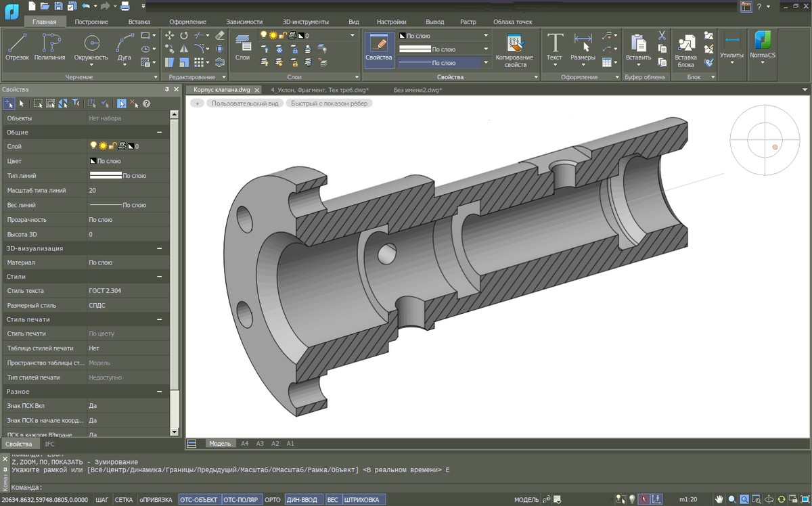Select the Размеры dimension tool
Screen dimensions: 812x506
(x=583, y=47)
